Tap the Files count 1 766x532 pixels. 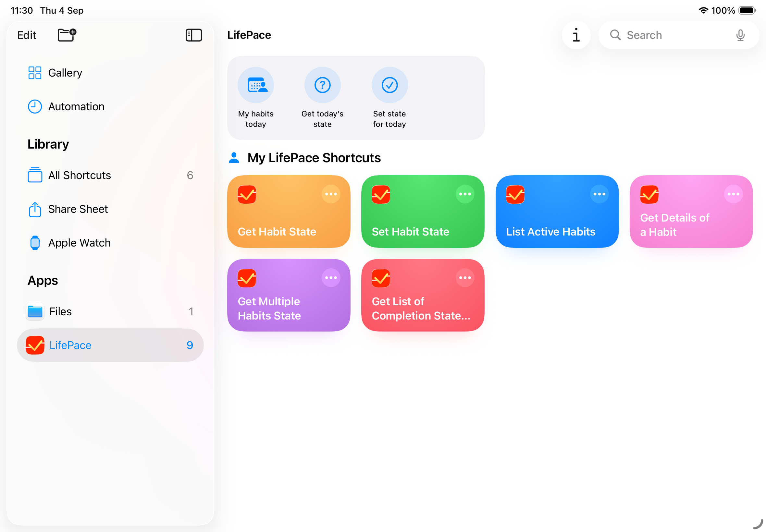point(191,311)
